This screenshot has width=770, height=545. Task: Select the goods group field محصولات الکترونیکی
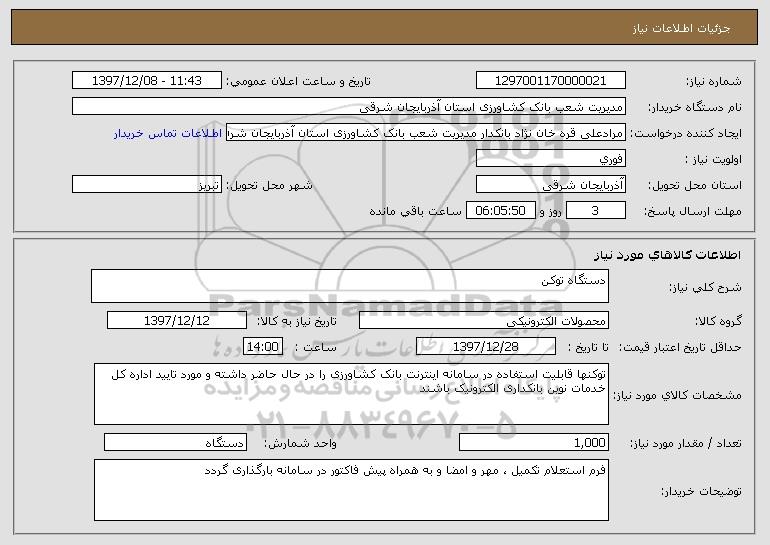[484, 321]
